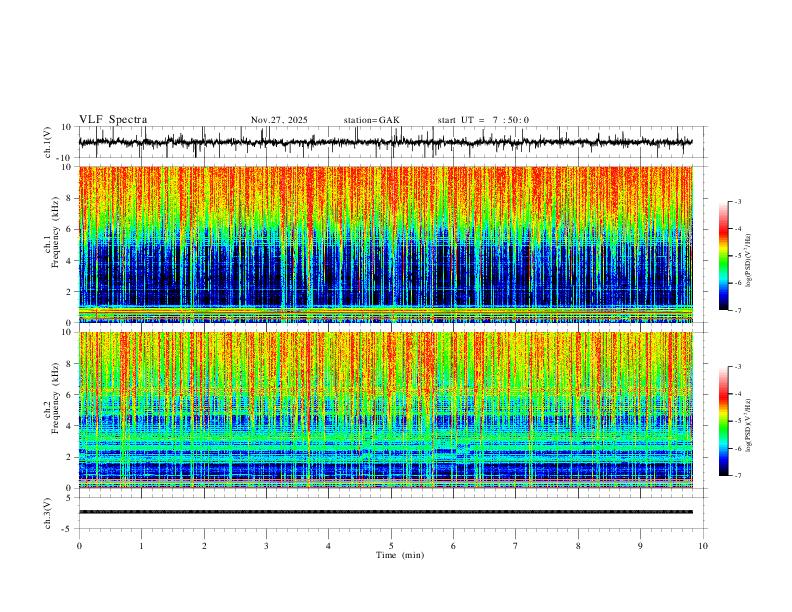This screenshot has height=612, width=792.
Task: Click the ch.1 voltage waveform trace
Action: pyautogui.click(x=385, y=142)
